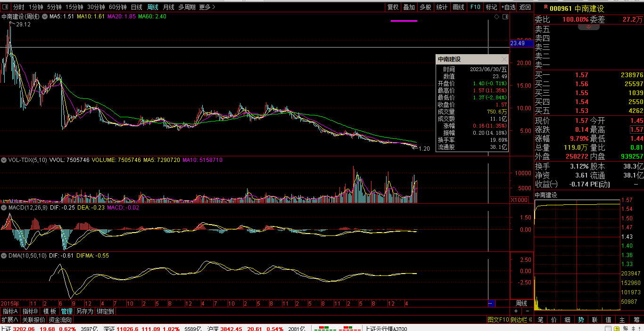Image resolution: width=644 pixels, height=331 pixels.
Task: Click the 深证 index value 11026.6
Action: [x=128, y=329]
